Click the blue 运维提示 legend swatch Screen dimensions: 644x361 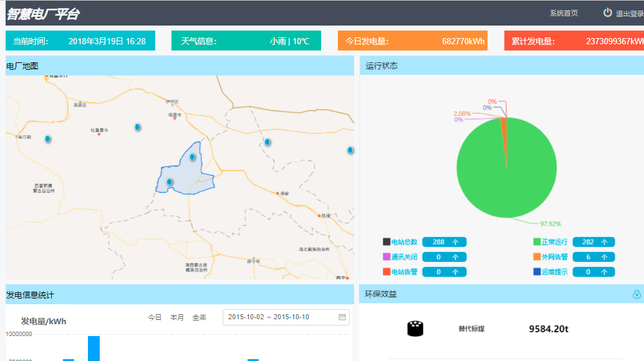(x=537, y=271)
